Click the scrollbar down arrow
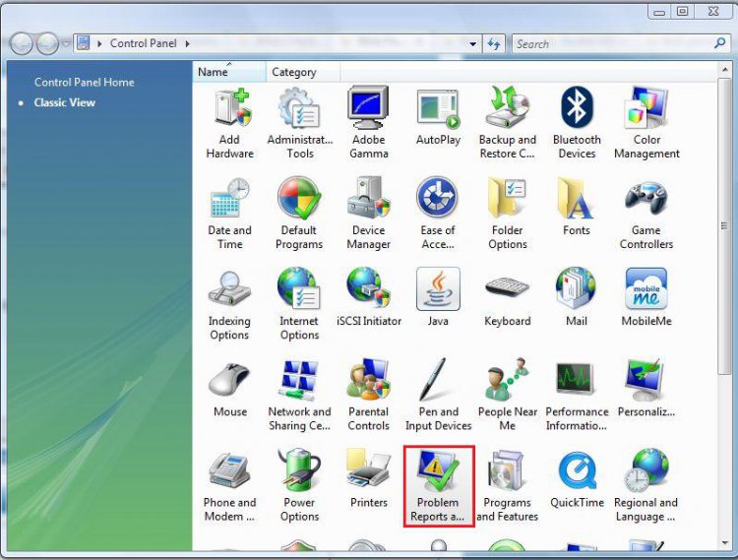 (725, 543)
